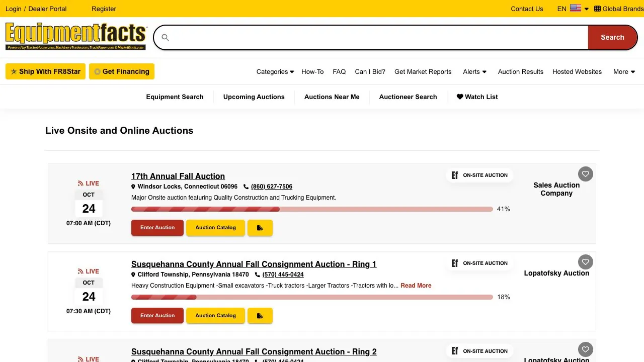
Task: Open the FAQ page
Action: [x=339, y=72]
